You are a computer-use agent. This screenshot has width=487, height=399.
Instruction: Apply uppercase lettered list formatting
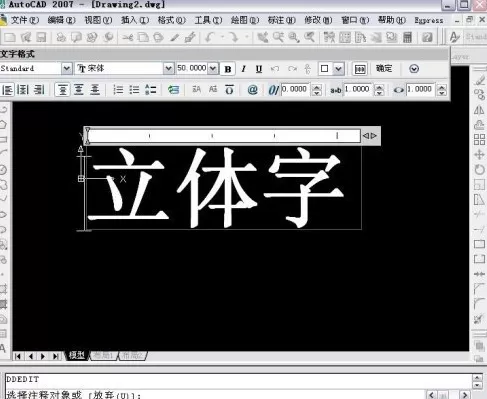(151, 90)
